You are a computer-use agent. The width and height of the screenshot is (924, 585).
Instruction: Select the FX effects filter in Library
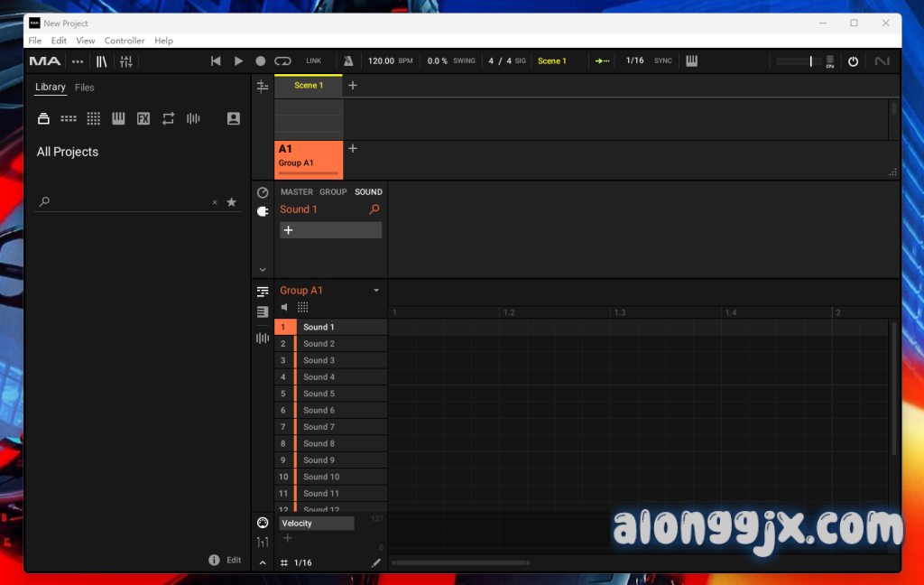tap(143, 119)
